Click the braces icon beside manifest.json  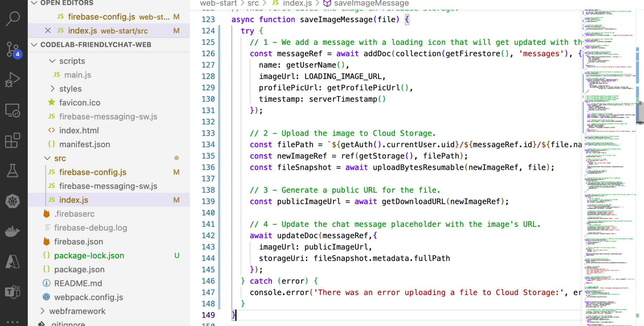pos(52,144)
